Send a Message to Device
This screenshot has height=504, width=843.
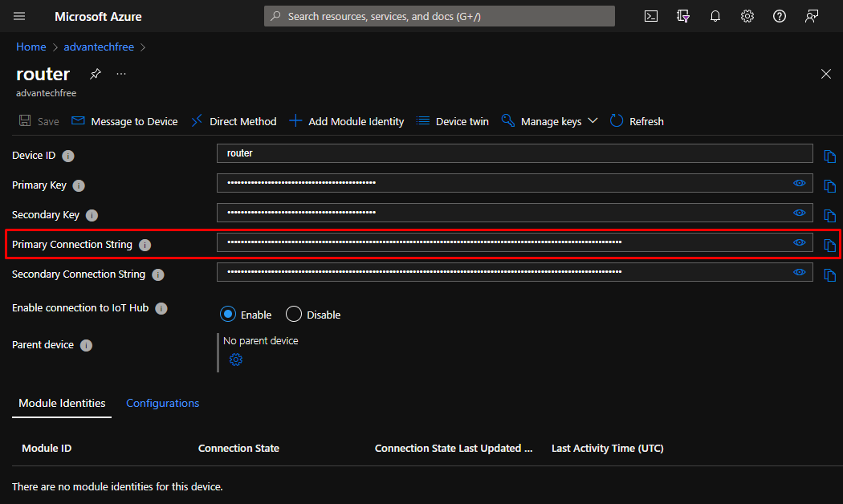pos(124,121)
